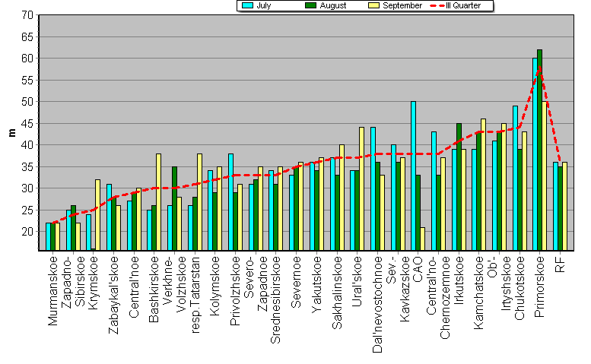
Task: Click the yellow September bar for Krymskoe
Action: coord(97,215)
